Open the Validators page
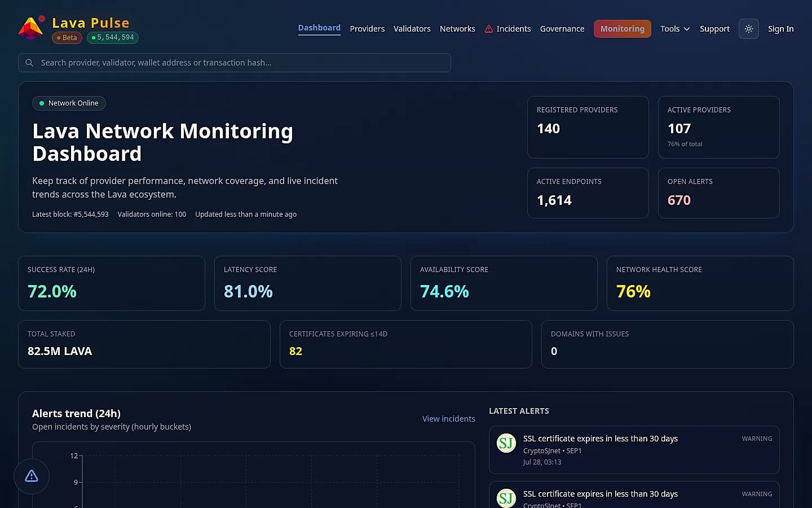The height and width of the screenshot is (508, 812). click(412, 29)
